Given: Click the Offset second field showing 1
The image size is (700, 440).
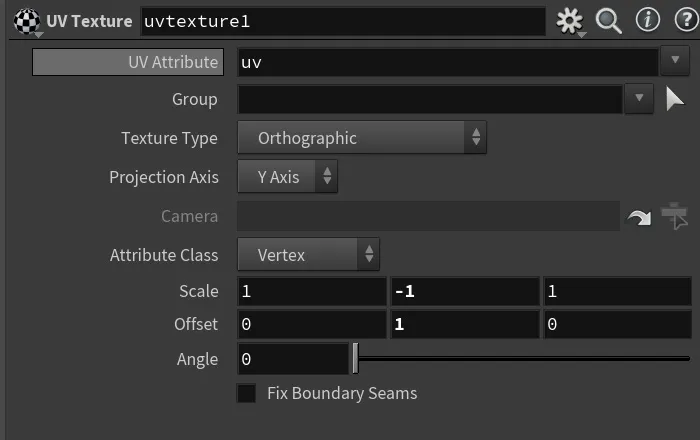Looking at the screenshot, I should coord(465,324).
